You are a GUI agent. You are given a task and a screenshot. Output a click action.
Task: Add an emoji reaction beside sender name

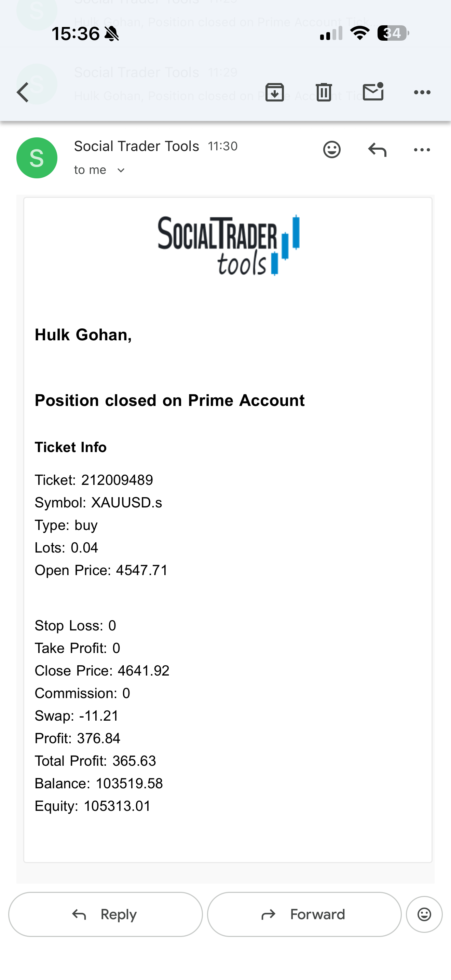pos(332,150)
